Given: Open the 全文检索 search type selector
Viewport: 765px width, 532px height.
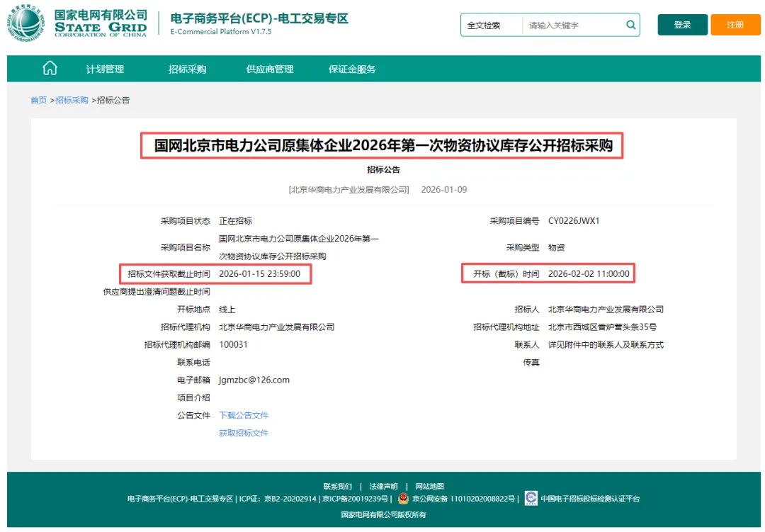Looking at the screenshot, I should (492, 25).
